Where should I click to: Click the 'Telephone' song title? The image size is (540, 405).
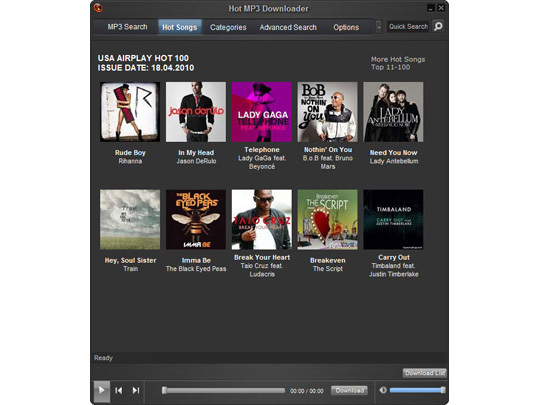point(262,150)
